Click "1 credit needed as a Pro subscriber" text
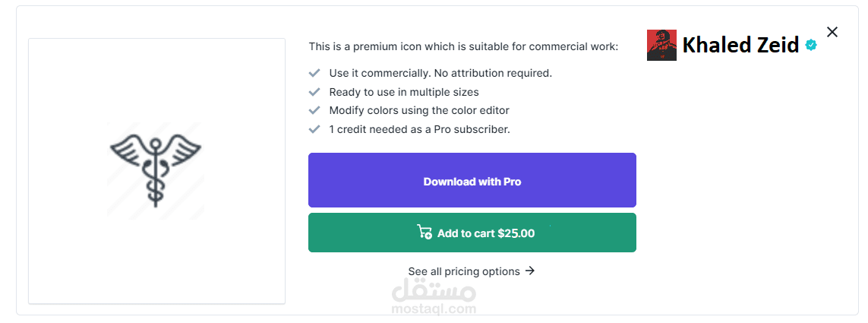 (x=419, y=129)
